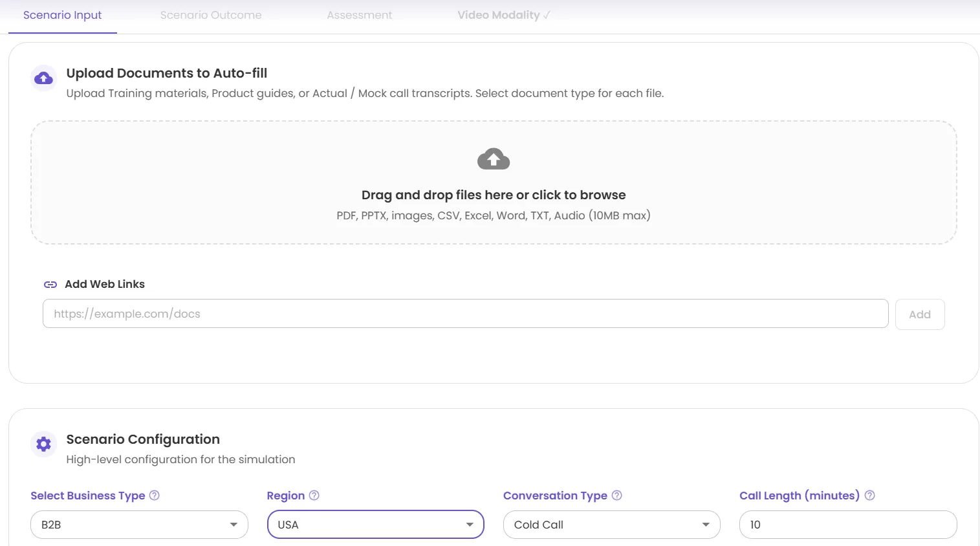Open help icon next to Region
This screenshot has height=546, width=980.
(314, 496)
